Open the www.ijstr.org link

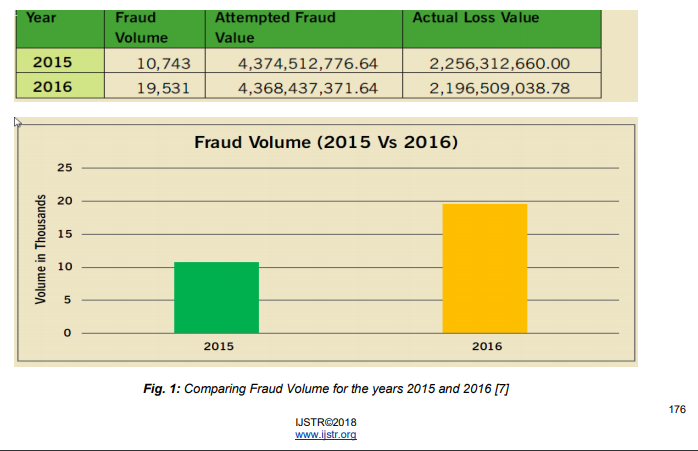pyautogui.click(x=325, y=435)
